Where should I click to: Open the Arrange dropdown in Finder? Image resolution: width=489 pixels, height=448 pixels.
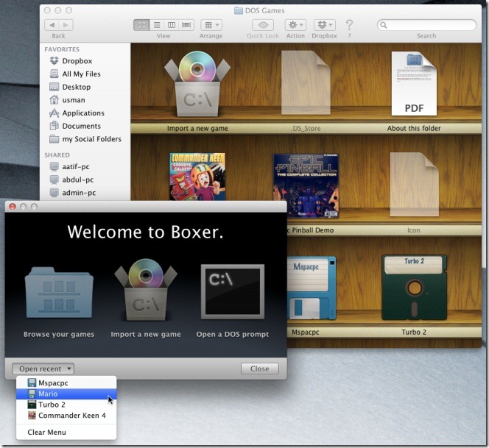pos(211,25)
